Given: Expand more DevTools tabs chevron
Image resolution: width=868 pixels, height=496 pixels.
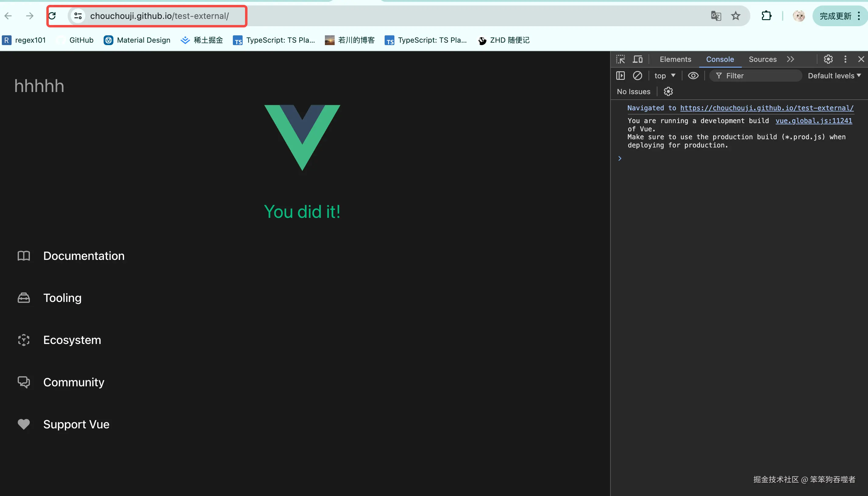Looking at the screenshot, I should click(x=791, y=59).
